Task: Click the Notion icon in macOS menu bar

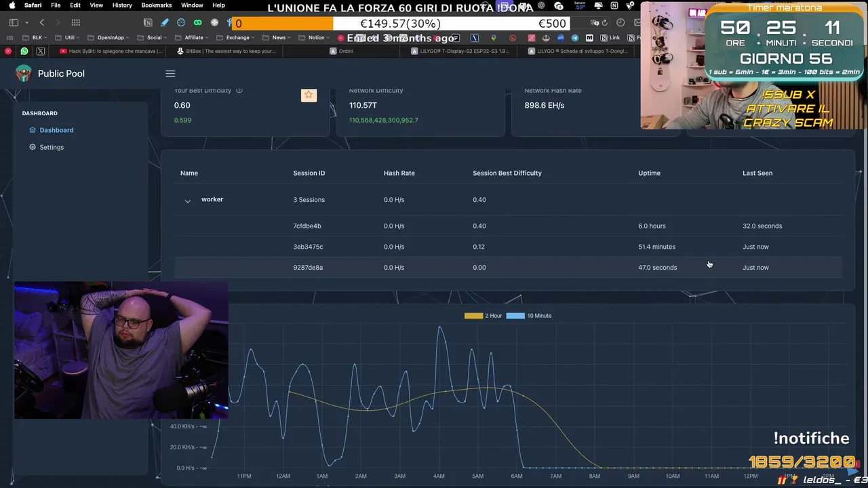Action: (614, 5)
